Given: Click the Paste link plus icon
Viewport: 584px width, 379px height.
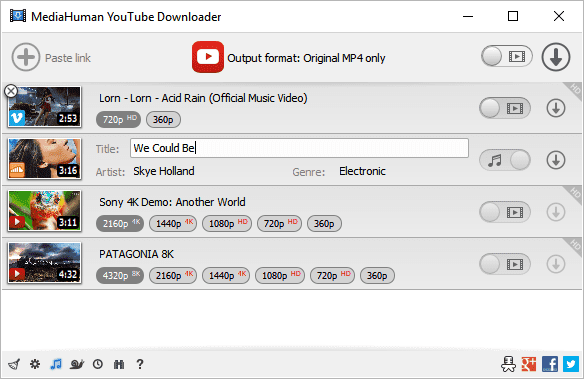Looking at the screenshot, I should (26, 57).
